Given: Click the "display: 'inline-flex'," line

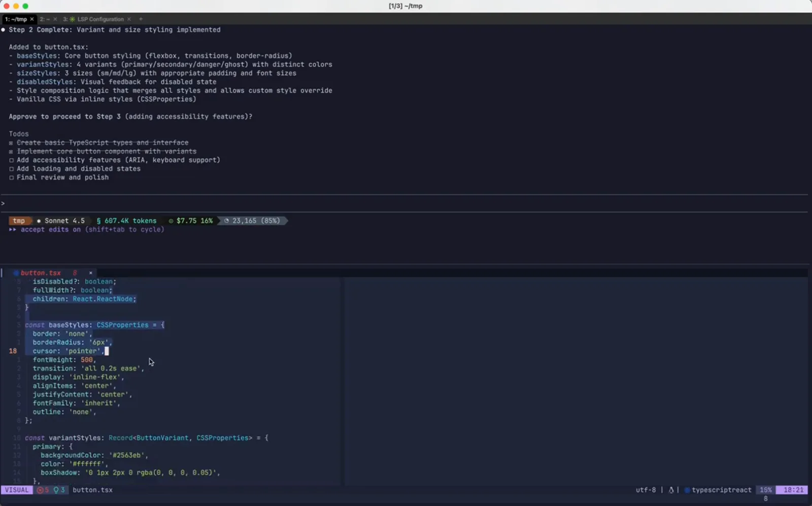Looking at the screenshot, I should pos(79,377).
